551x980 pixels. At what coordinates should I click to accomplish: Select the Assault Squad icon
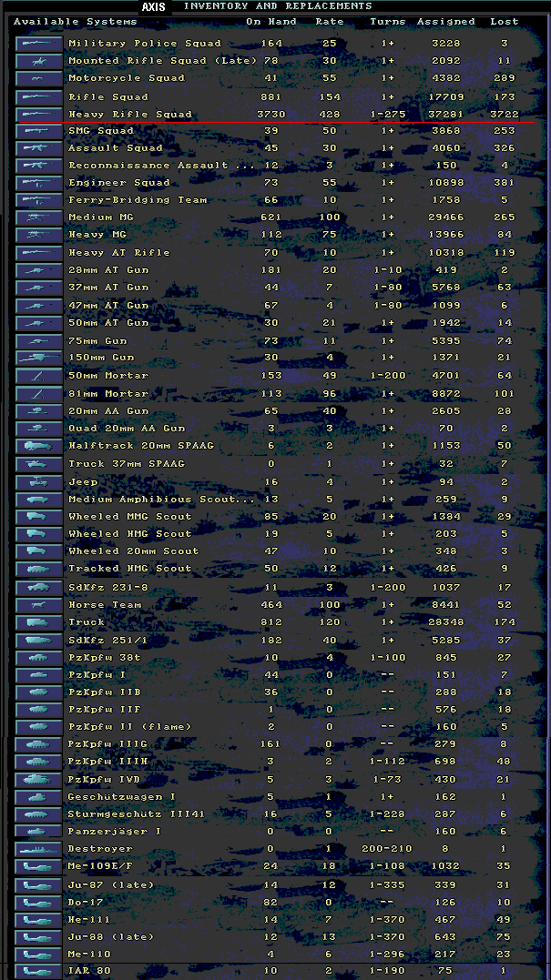tap(39, 148)
